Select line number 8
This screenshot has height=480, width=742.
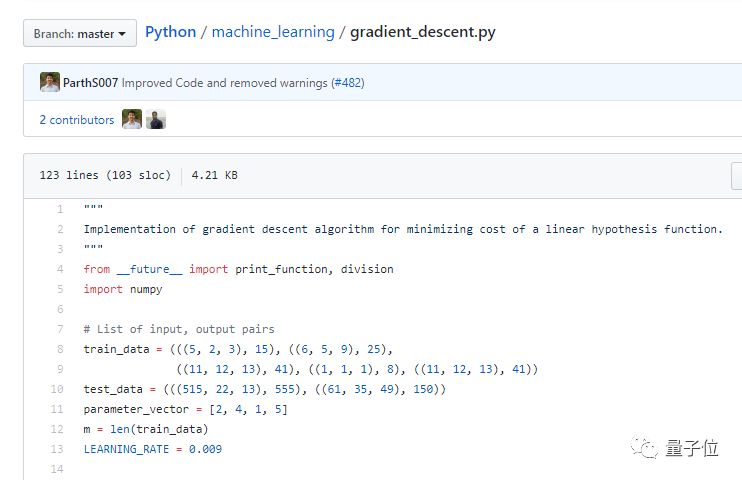[60, 349]
